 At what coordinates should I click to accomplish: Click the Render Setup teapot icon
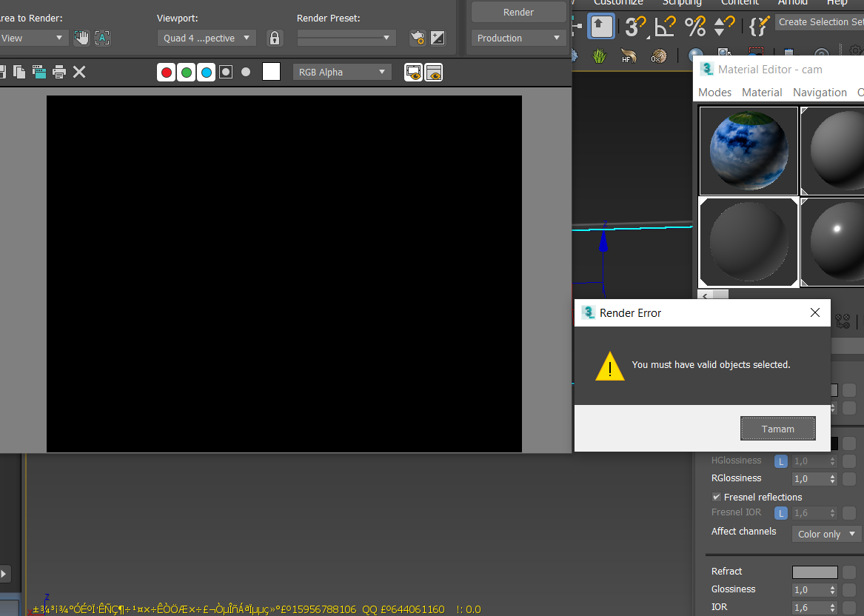418,38
